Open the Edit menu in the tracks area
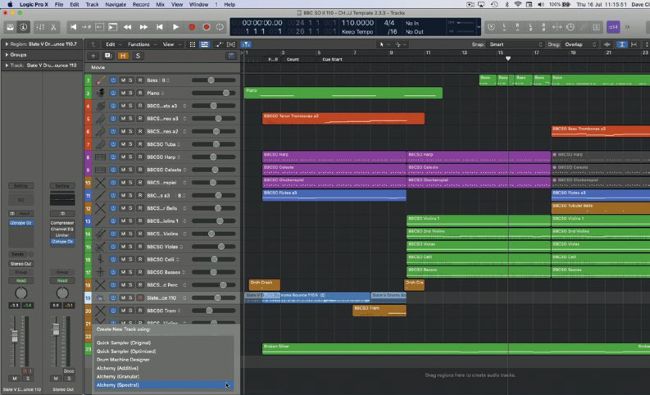 coord(110,44)
